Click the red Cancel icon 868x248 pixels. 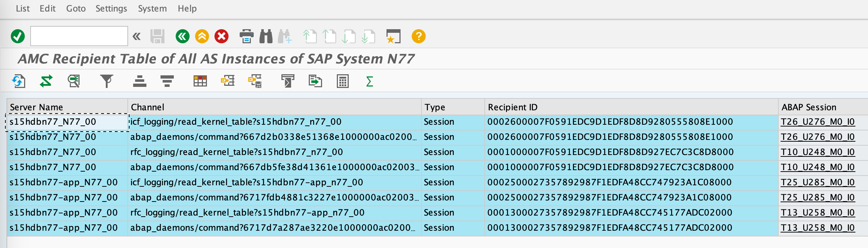pos(221,36)
